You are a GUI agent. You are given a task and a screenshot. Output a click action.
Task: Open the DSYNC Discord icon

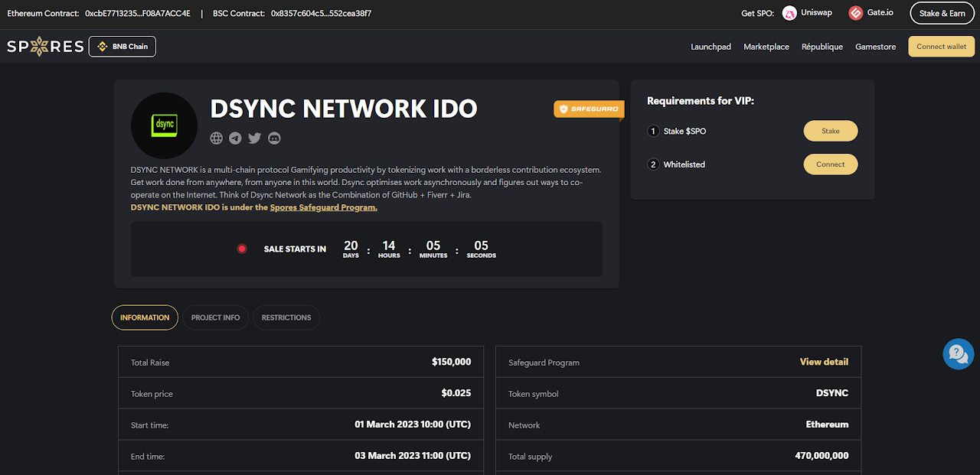[x=274, y=138]
